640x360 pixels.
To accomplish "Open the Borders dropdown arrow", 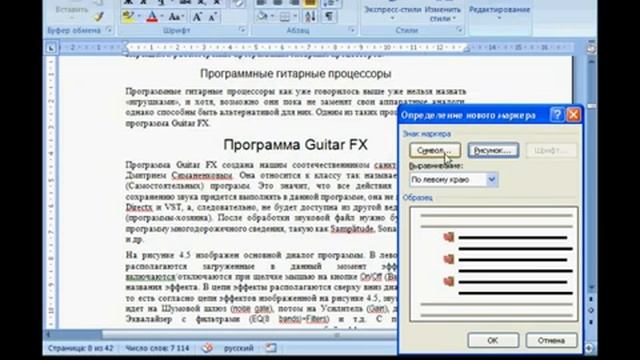I will coord(295,17).
